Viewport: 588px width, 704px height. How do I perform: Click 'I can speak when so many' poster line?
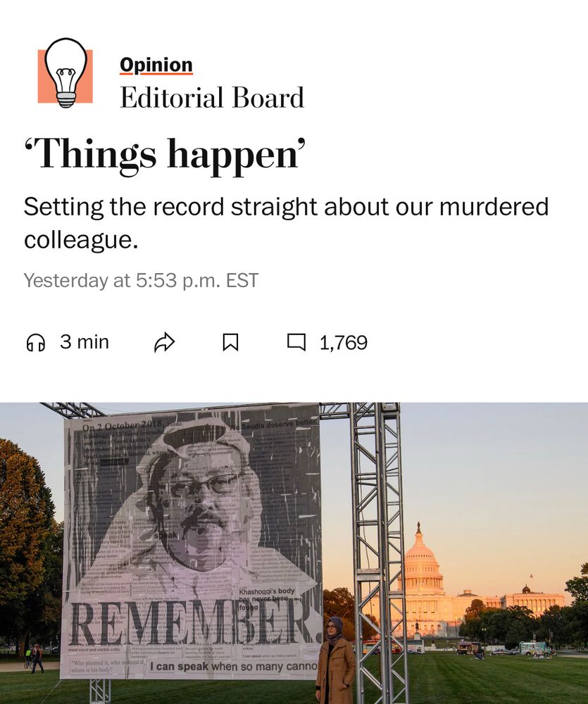click(x=233, y=667)
